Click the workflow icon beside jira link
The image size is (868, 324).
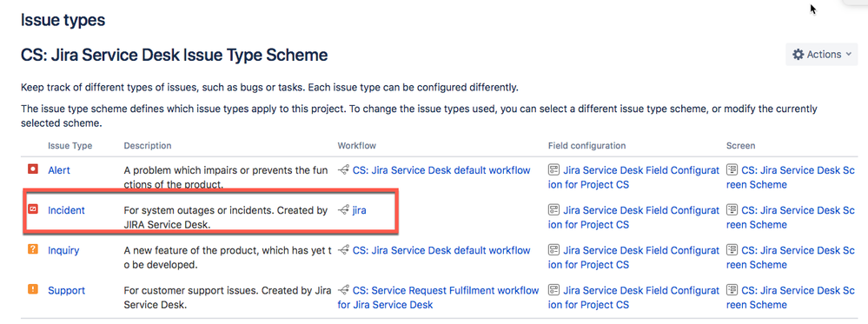(344, 210)
